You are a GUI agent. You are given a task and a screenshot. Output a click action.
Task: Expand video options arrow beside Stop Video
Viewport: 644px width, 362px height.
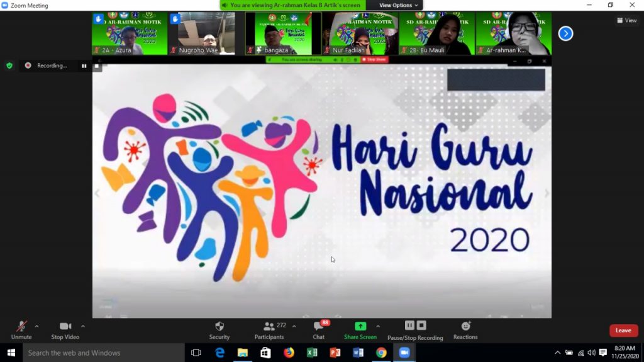point(83,326)
